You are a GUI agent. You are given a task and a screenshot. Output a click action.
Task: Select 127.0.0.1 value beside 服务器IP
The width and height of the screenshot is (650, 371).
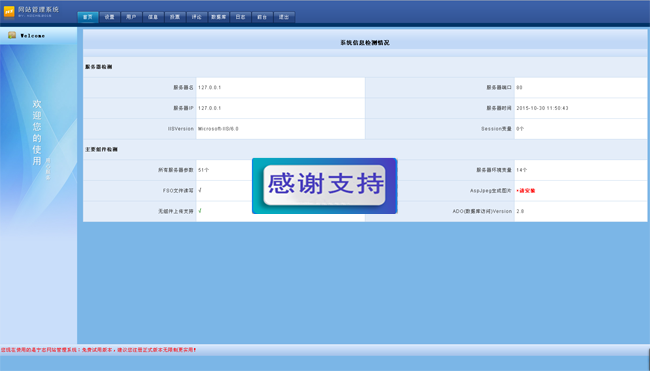pyautogui.click(x=209, y=108)
